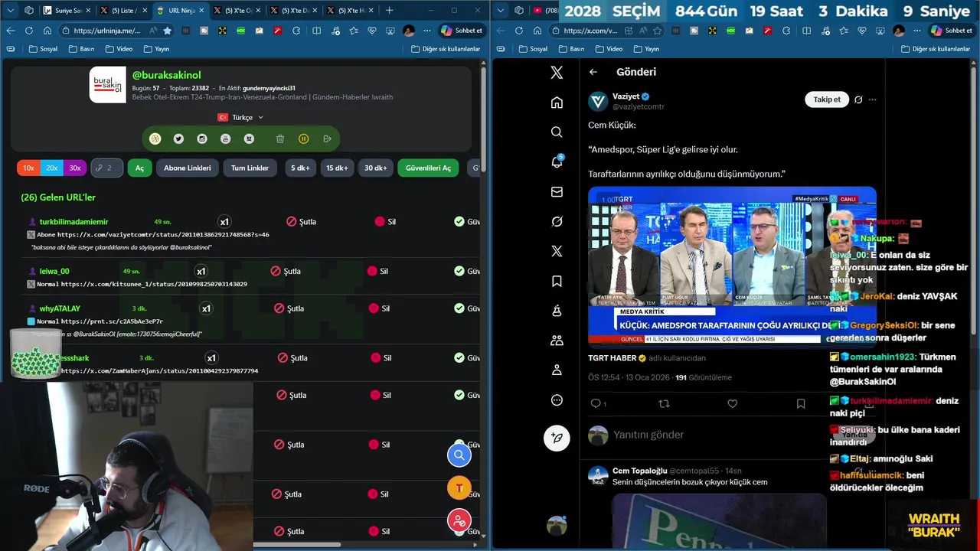The height and width of the screenshot is (551, 980).
Task: Click the 5 dk+ filter button
Action: click(299, 168)
